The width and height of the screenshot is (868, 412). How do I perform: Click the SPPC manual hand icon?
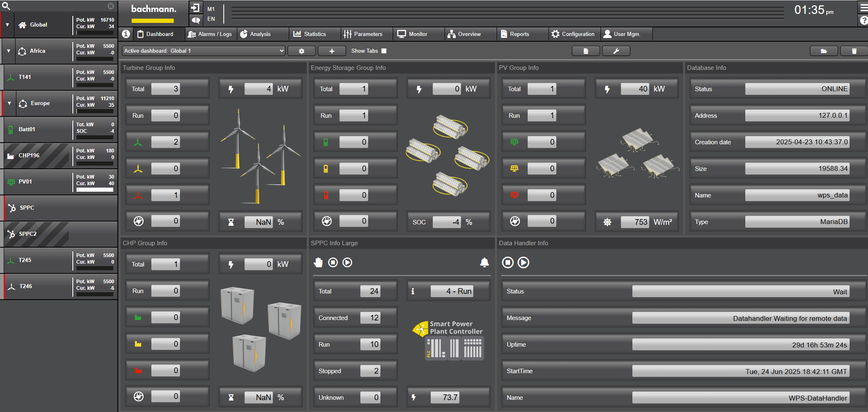pyautogui.click(x=318, y=262)
